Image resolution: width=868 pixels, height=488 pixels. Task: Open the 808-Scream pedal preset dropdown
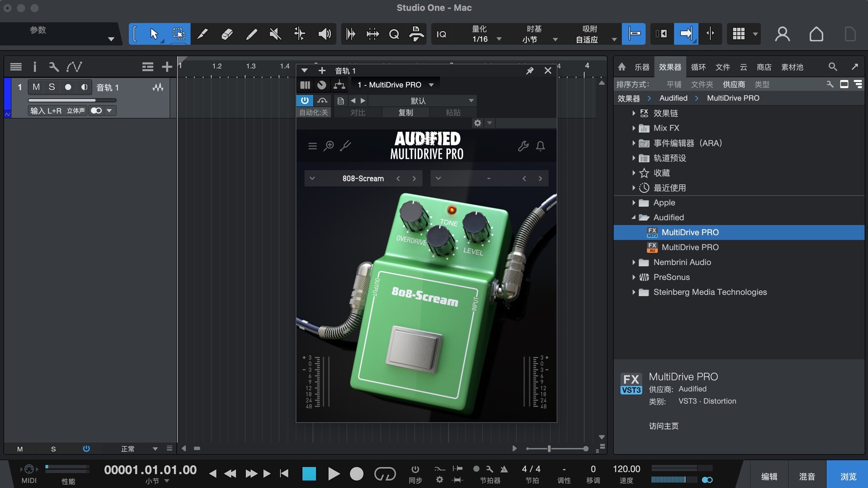coord(312,178)
